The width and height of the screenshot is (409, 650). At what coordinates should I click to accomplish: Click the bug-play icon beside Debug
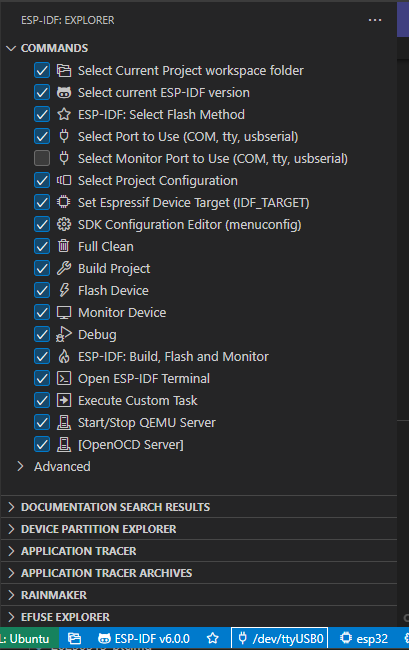[64, 334]
